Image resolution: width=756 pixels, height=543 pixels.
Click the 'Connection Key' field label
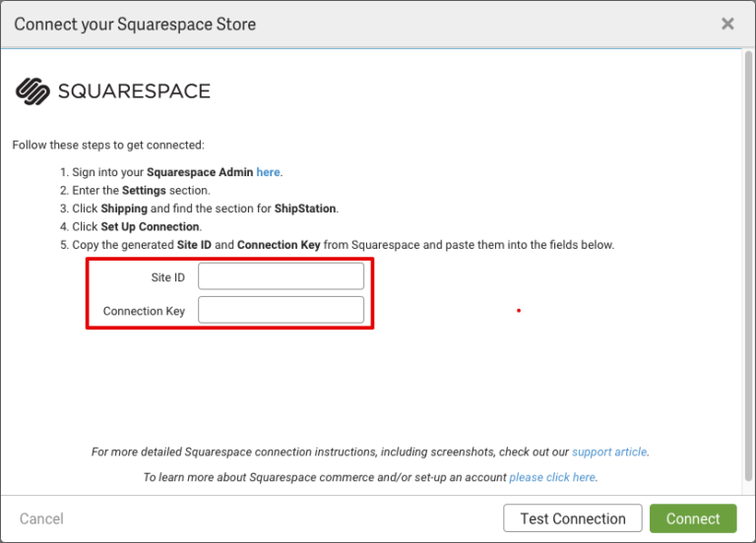click(144, 311)
